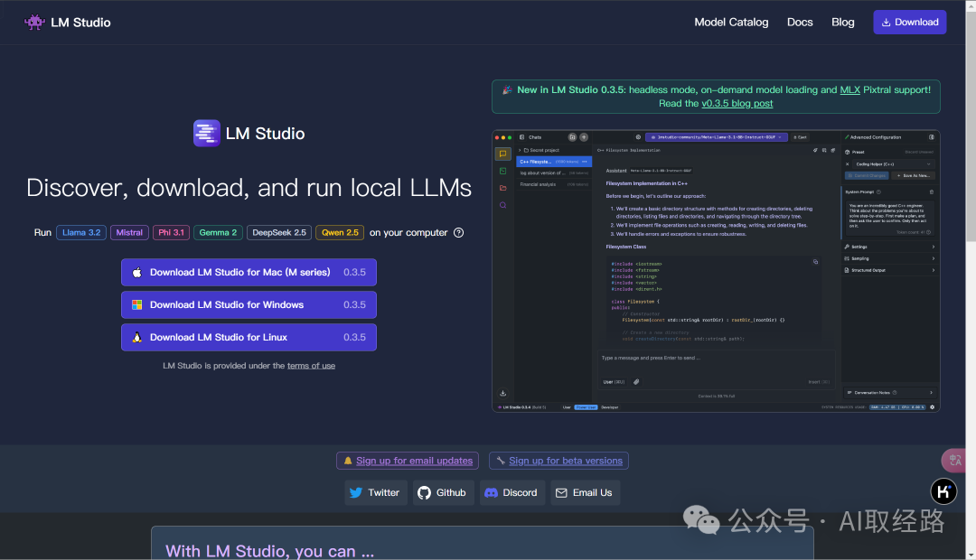The width and height of the screenshot is (976, 560).
Task: Click the gear icon in preview status bar
Action: coord(932,407)
